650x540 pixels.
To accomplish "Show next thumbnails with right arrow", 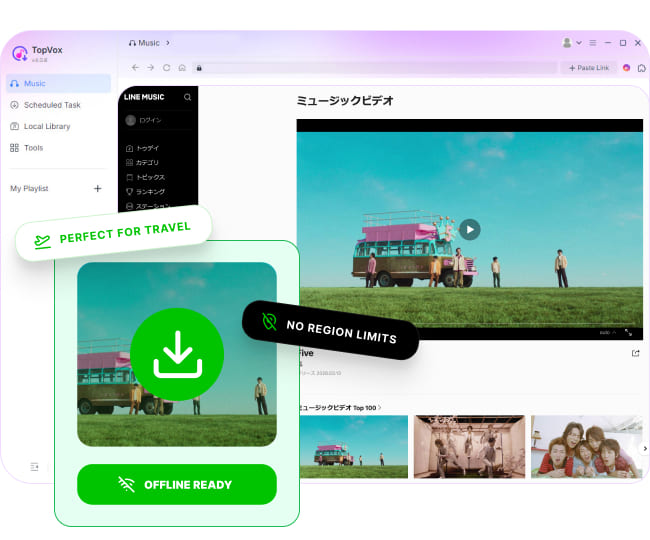I will 645,448.
